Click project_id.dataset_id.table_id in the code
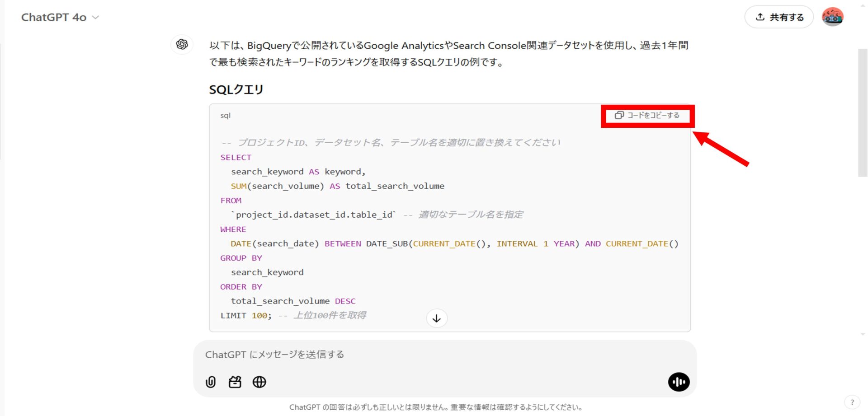Screen dimensions: 868x416 (x=314, y=215)
